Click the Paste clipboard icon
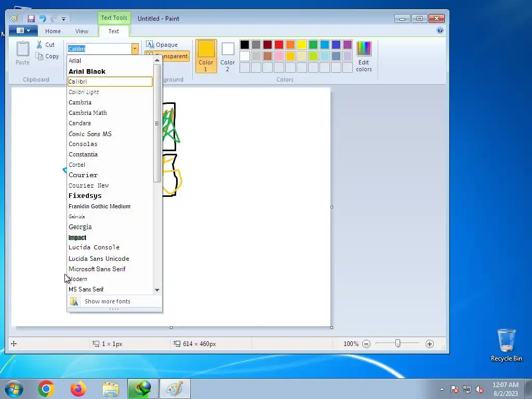Viewport: 532px width, 399px height. point(23,49)
